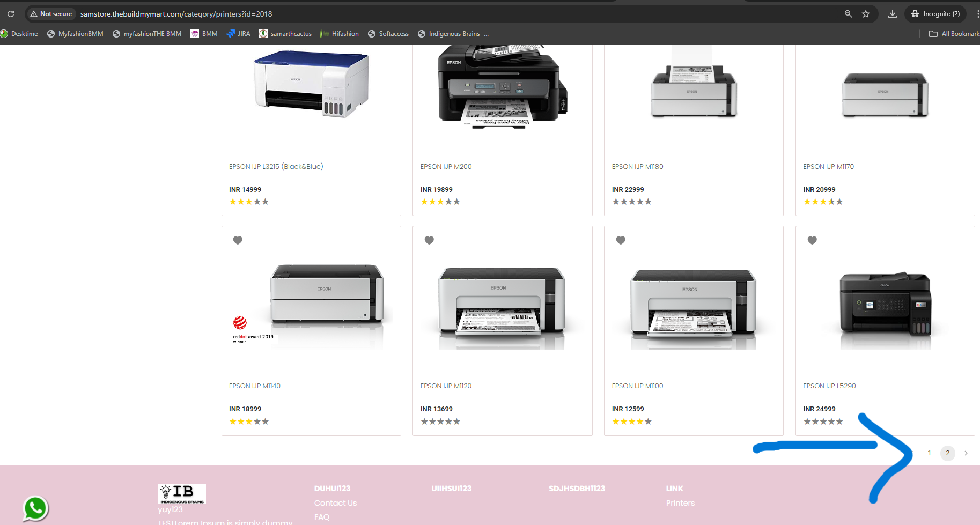Click the UIIHSUI123 footer heading
Viewport: 980px width, 525px height.
[452, 489]
